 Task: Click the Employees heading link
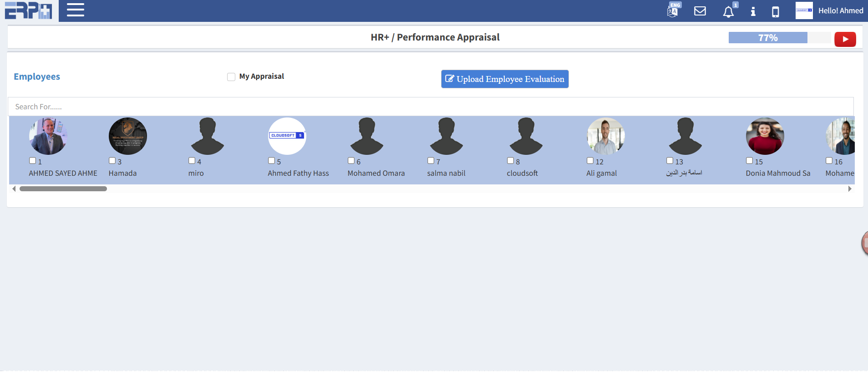point(37,76)
